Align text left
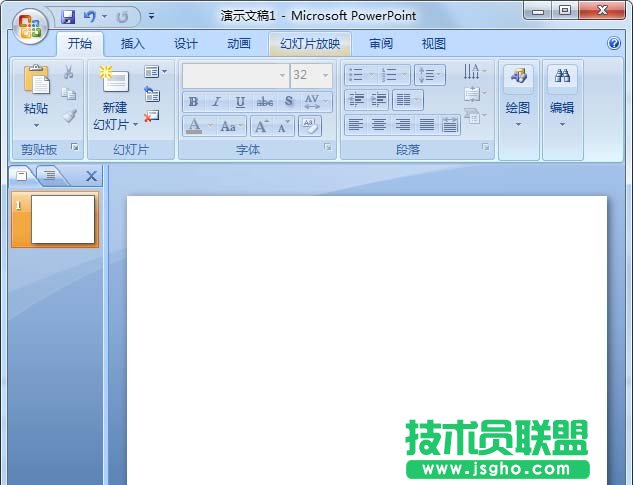This screenshot has width=633, height=485. [356, 125]
